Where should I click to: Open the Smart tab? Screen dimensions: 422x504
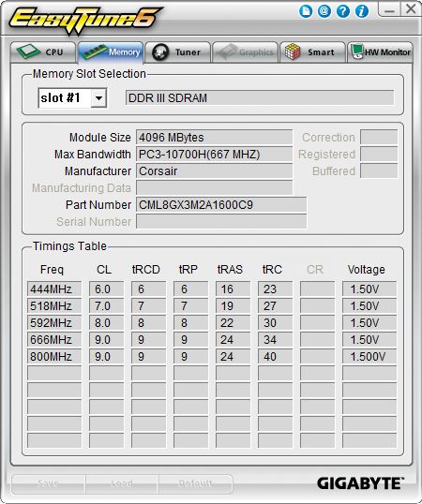(312, 52)
